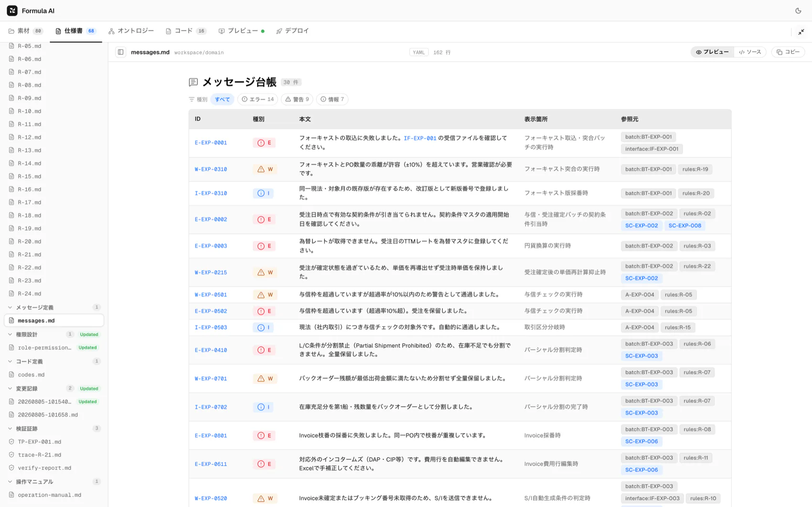The image size is (812, 507).
Task: Click file icon of R-09.md
Action: pyautogui.click(x=11, y=98)
